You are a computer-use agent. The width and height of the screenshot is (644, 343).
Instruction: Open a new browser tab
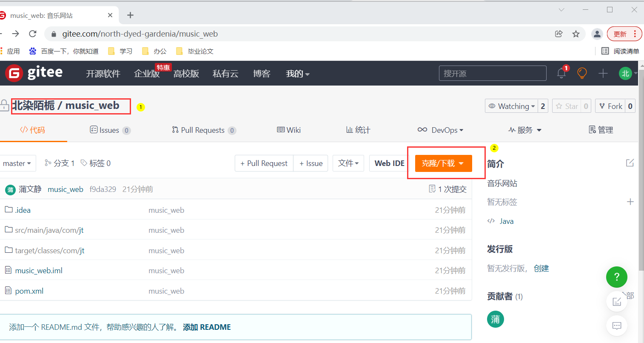130,15
